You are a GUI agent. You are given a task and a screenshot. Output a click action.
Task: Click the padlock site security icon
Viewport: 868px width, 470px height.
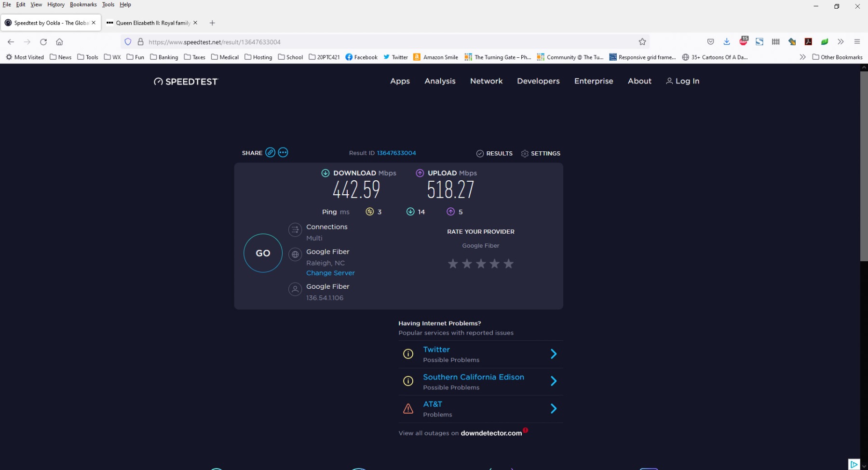(x=140, y=42)
